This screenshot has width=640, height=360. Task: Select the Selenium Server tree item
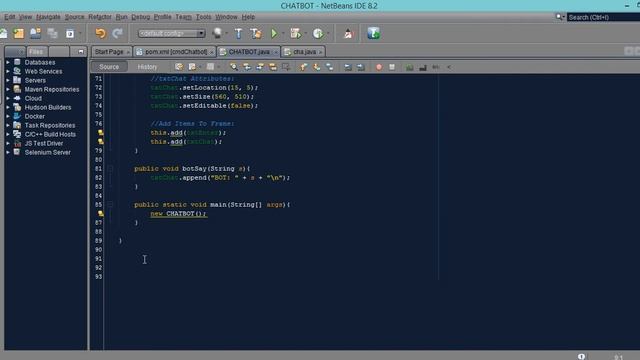coord(47,152)
